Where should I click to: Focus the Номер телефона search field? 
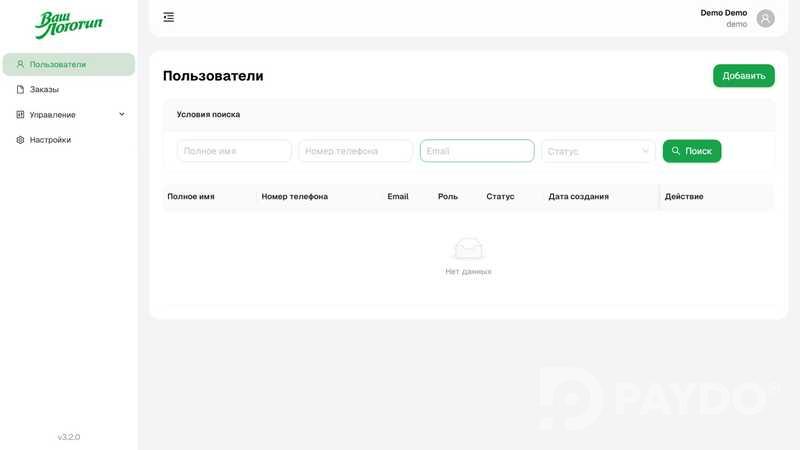[x=356, y=151]
